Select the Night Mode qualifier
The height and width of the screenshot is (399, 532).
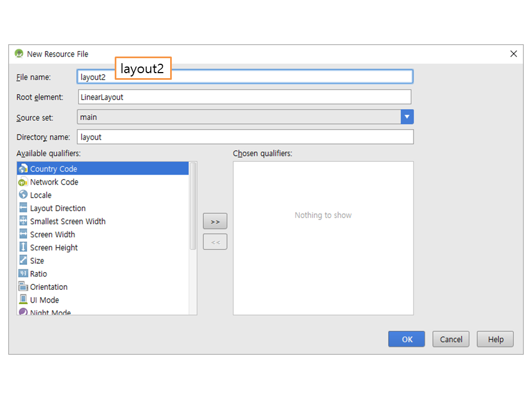click(x=50, y=312)
